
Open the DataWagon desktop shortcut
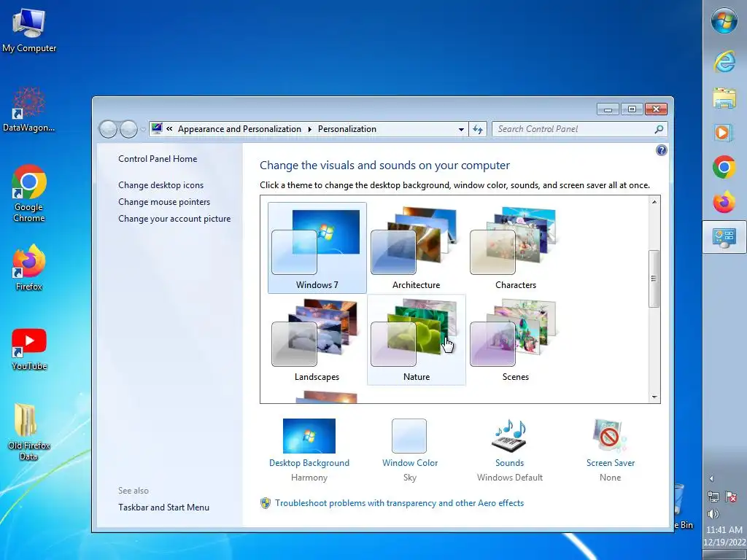(x=28, y=109)
